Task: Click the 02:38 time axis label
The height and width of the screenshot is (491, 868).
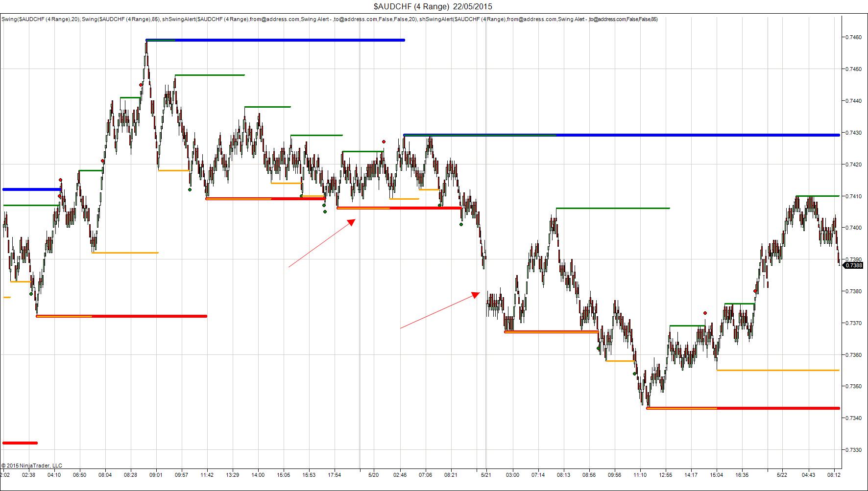Action: click(x=28, y=475)
